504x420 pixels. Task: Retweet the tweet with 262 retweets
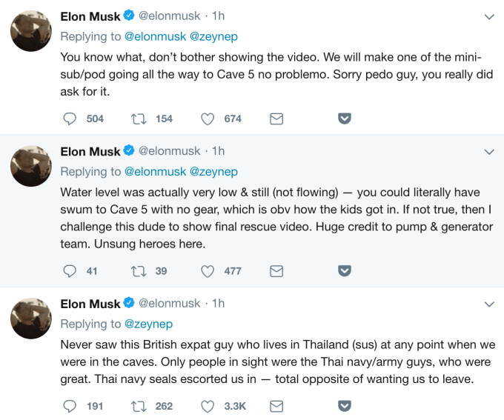point(139,406)
